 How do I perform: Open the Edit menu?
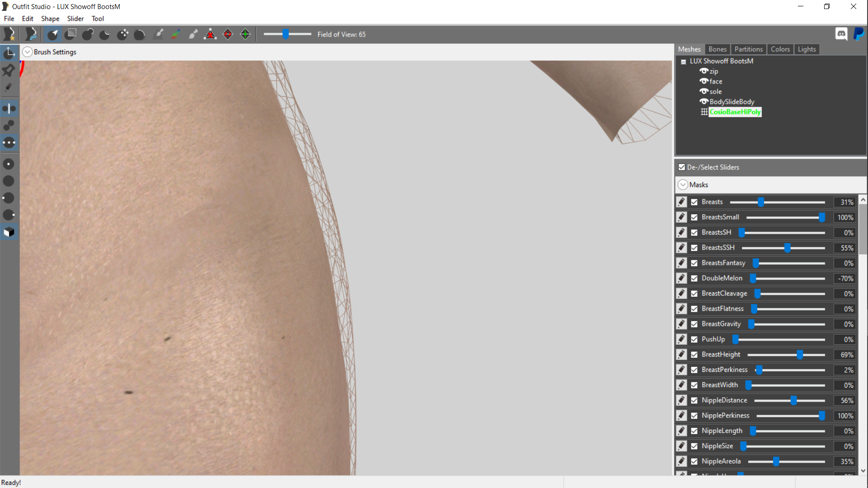click(28, 19)
